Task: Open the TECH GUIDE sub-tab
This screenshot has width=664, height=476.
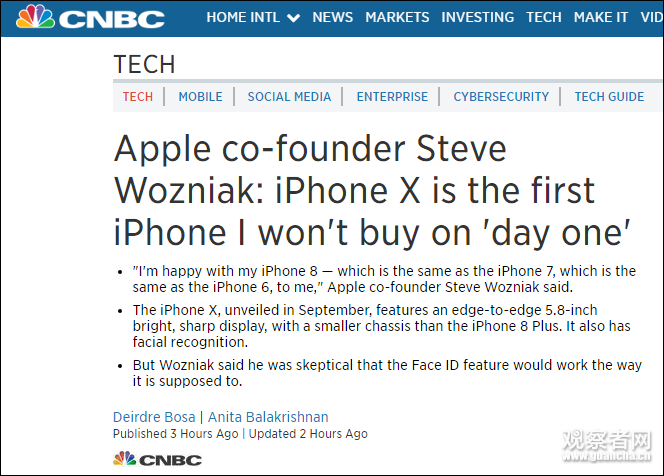Action: pos(609,97)
